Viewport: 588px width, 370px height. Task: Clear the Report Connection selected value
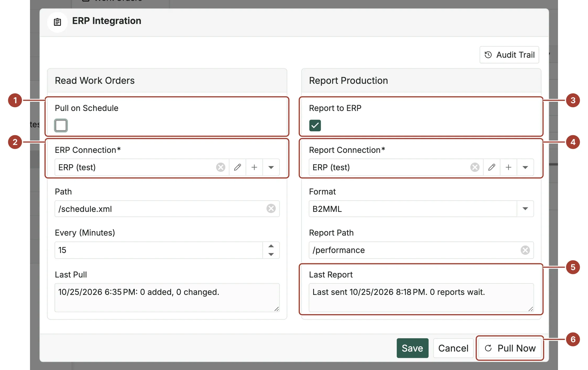point(475,167)
